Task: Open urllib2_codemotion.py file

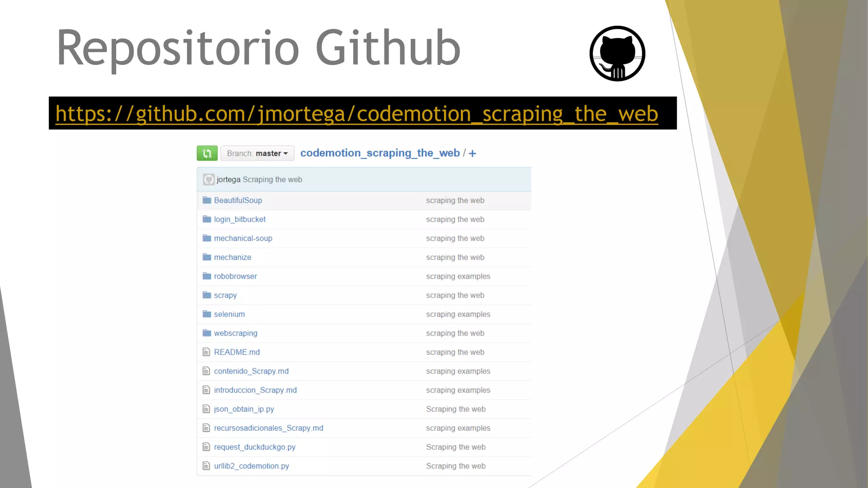Action: pyautogui.click(x=251, y=466)
